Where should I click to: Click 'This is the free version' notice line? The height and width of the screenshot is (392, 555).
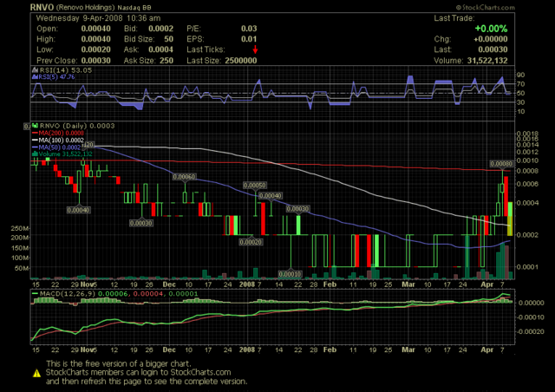[119, 363]
